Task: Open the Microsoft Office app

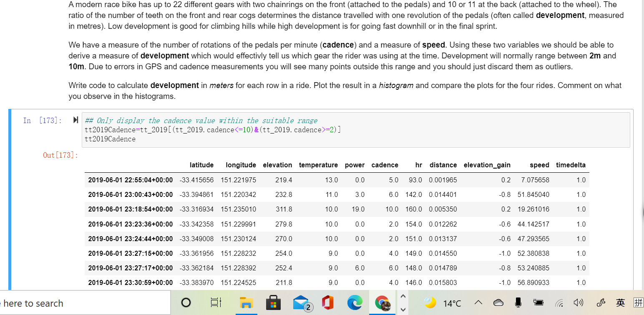Action: pos(328,302)
